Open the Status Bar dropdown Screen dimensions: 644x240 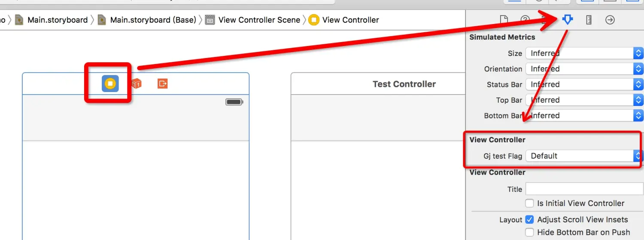[x=585, y=84]
